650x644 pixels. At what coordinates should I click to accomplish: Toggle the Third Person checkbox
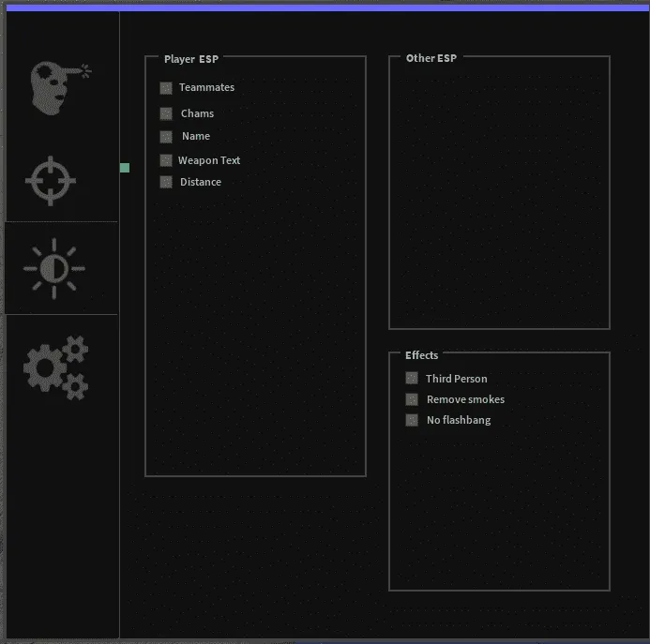tap(412, 378)
